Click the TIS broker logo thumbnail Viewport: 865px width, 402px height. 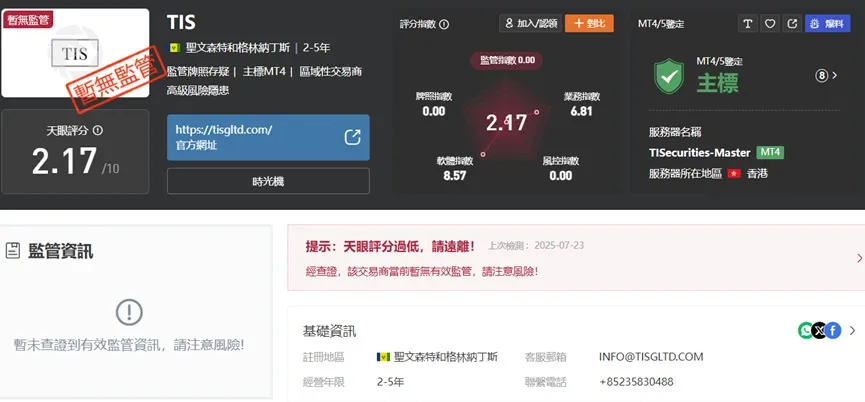(x=75, y=53)
